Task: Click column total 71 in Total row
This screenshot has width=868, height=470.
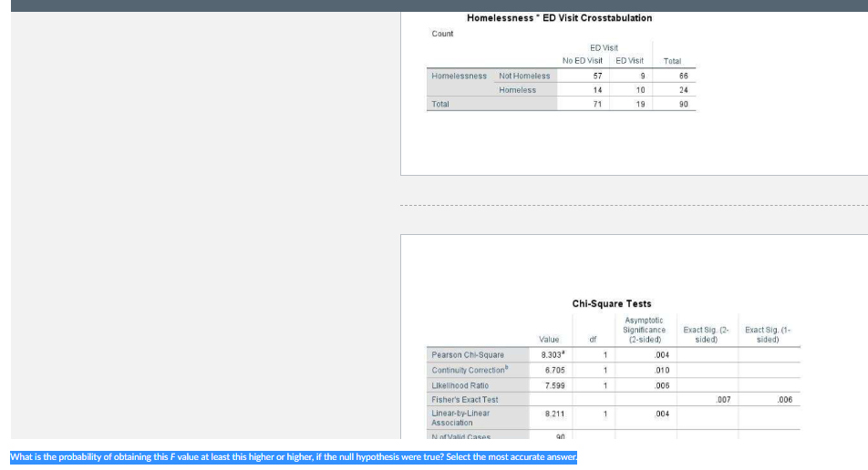Action: [597, 104]
